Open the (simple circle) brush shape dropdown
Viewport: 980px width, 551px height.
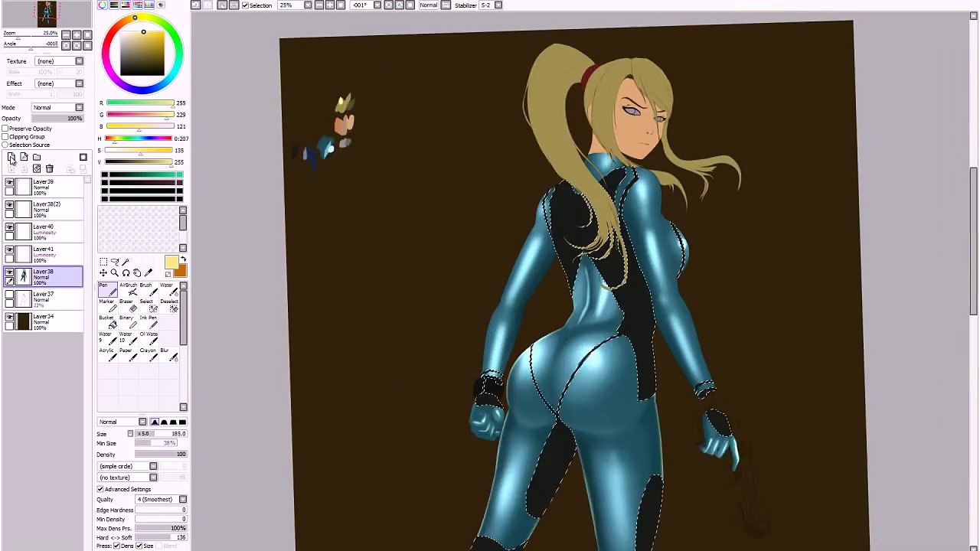point(127,466)
